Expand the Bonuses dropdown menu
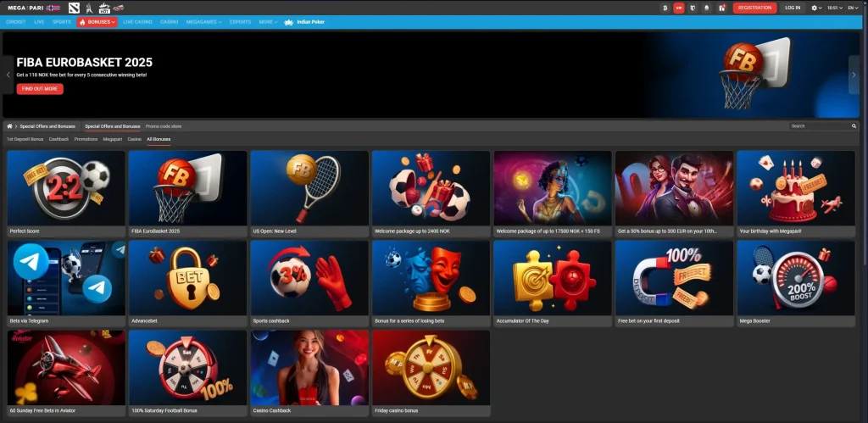Viewport: 868px width, 423px height. click(x=97, y=21)
